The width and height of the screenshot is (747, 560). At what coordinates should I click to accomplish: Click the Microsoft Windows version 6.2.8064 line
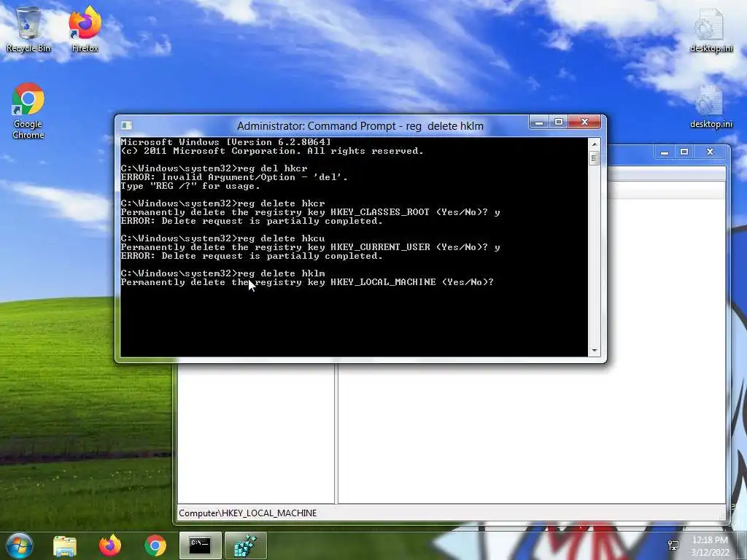(x=226, y=142)
